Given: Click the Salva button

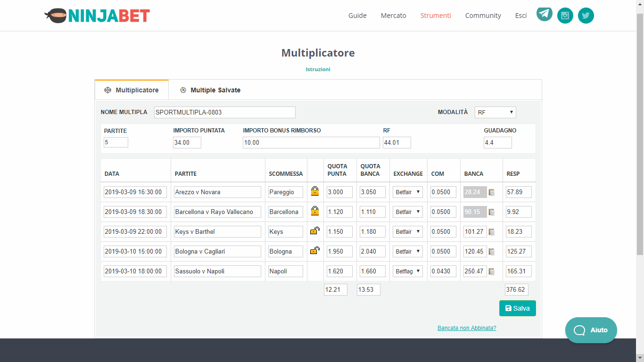Looking at the screenshot, I should (518, 308).
